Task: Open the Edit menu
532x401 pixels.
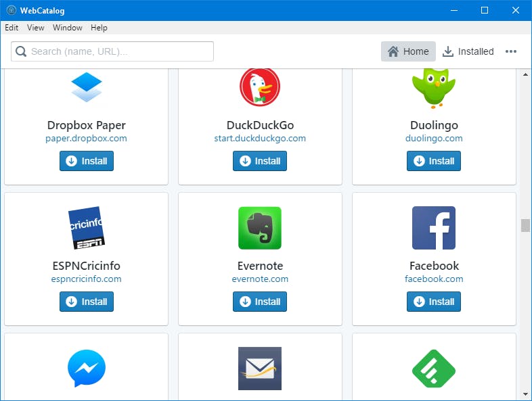Action: (12, 28)
